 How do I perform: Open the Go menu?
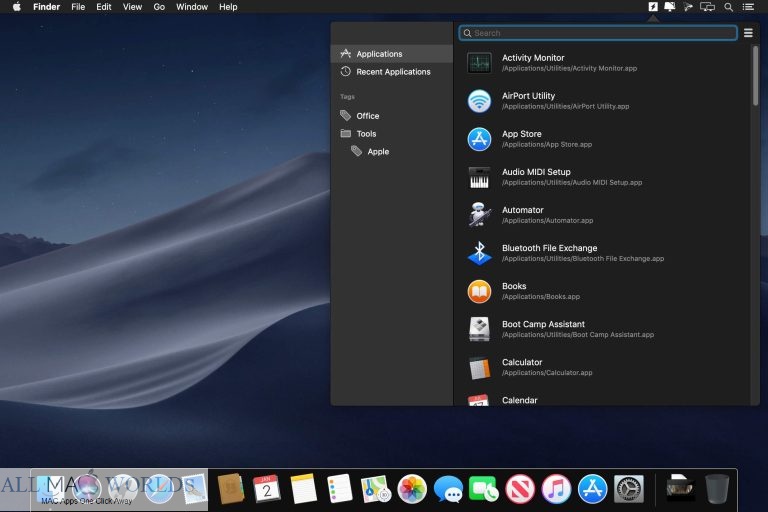[x=159, y=7]
